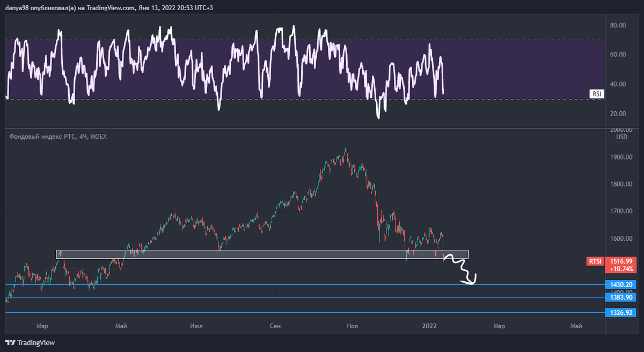Select the 1430.20 price level label
644x352 pixels.
coord(621,285)
